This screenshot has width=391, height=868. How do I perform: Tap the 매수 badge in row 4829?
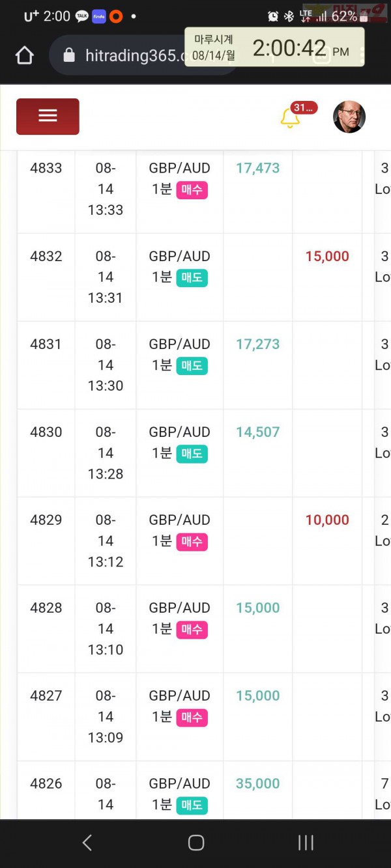[x=192, y=542]
